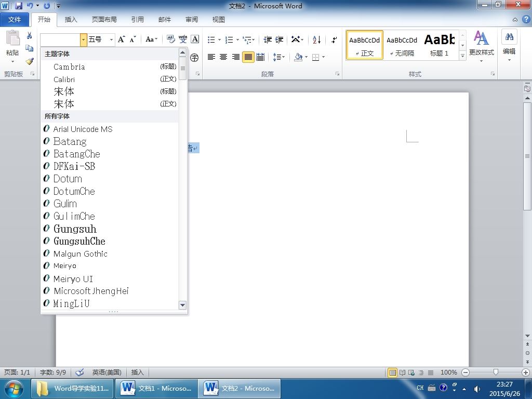The image size is (532, 399).
Task: Grow font size with the larger A
Action: [121, 39]
